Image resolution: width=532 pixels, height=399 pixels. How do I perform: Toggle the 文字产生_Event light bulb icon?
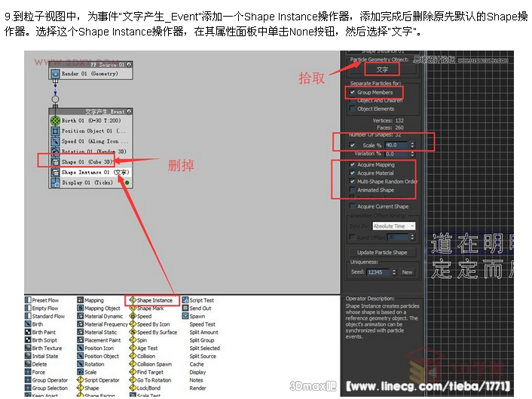pos(129,112)
